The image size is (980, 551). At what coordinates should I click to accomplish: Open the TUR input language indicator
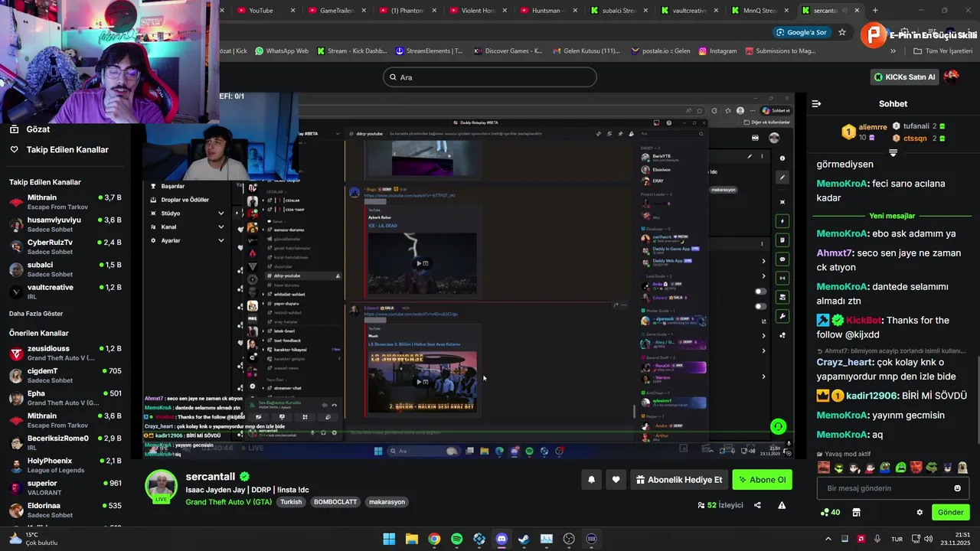pos(897,539)
